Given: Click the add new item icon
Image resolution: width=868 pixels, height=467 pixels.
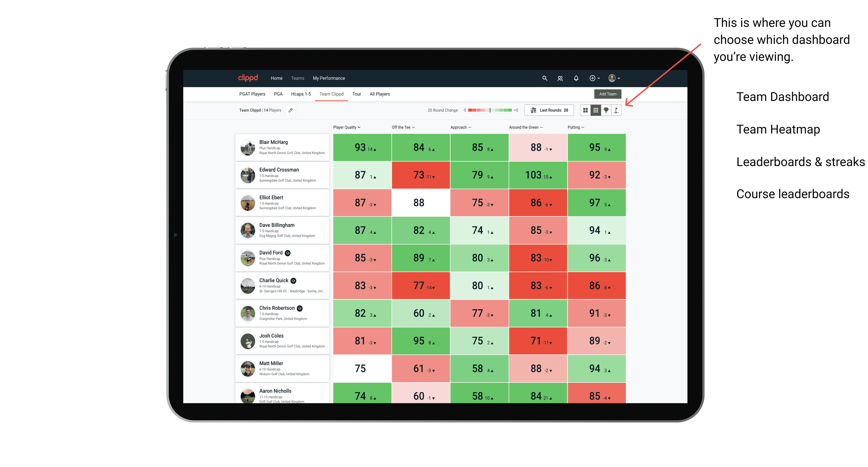Looking at the screenshot, I should click(592, 78).
